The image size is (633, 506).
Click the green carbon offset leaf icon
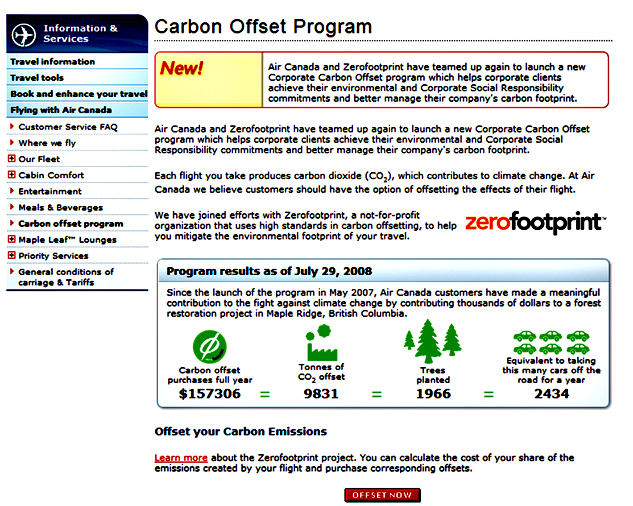coord(210,346)
